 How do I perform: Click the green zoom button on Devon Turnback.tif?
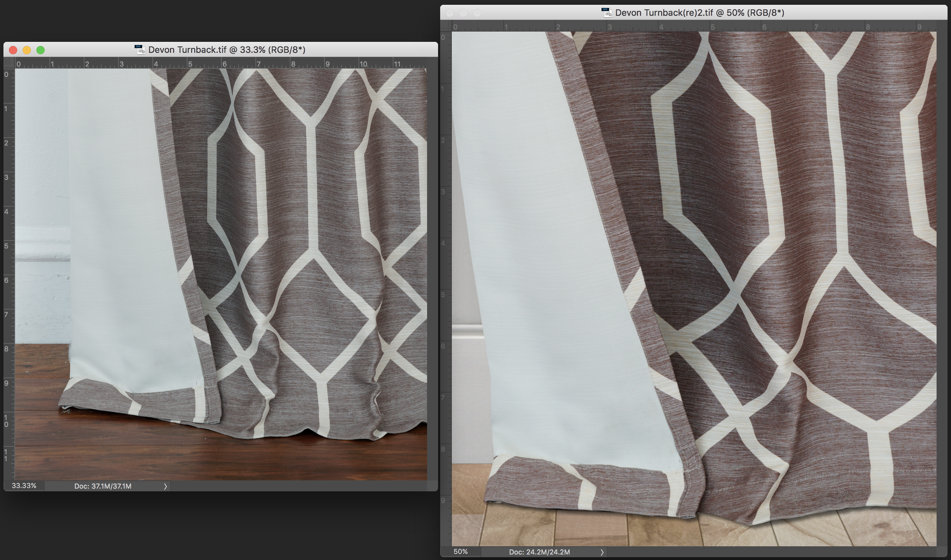(41, 50)
